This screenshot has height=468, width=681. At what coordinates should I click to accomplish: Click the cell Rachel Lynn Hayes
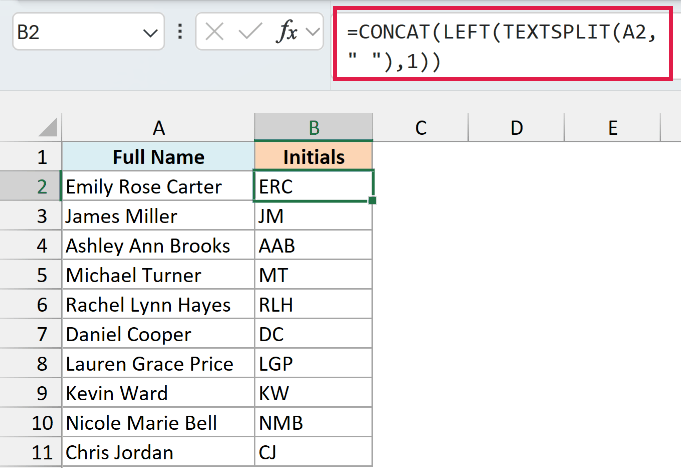[x=158, y=304]
